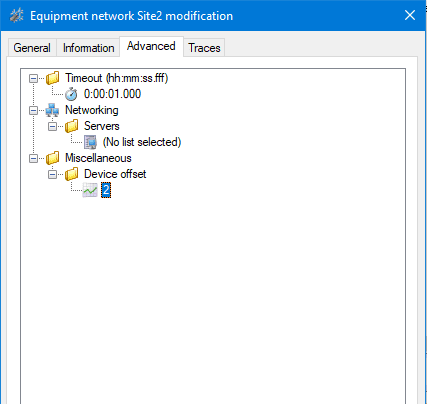
Task: Collapse the Miscellaneous node
Action: [33, 158]
